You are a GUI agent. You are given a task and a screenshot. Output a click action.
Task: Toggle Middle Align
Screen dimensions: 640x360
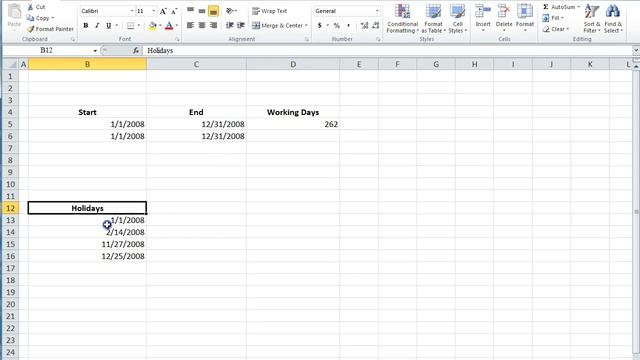pos(202,11)
